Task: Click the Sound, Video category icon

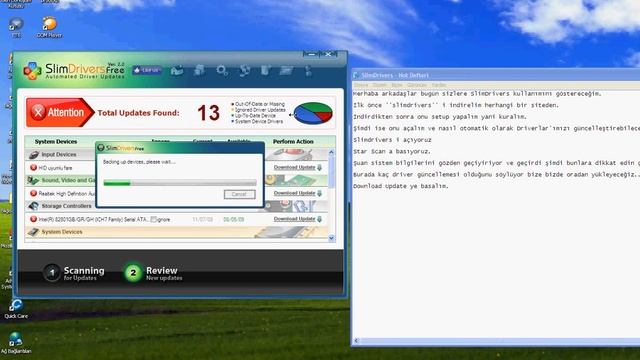Action: [33, 180]
